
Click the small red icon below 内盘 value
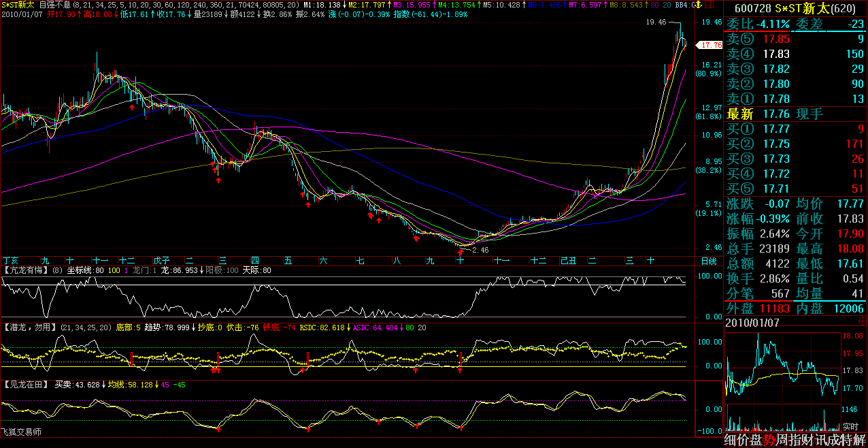[863, 316]
